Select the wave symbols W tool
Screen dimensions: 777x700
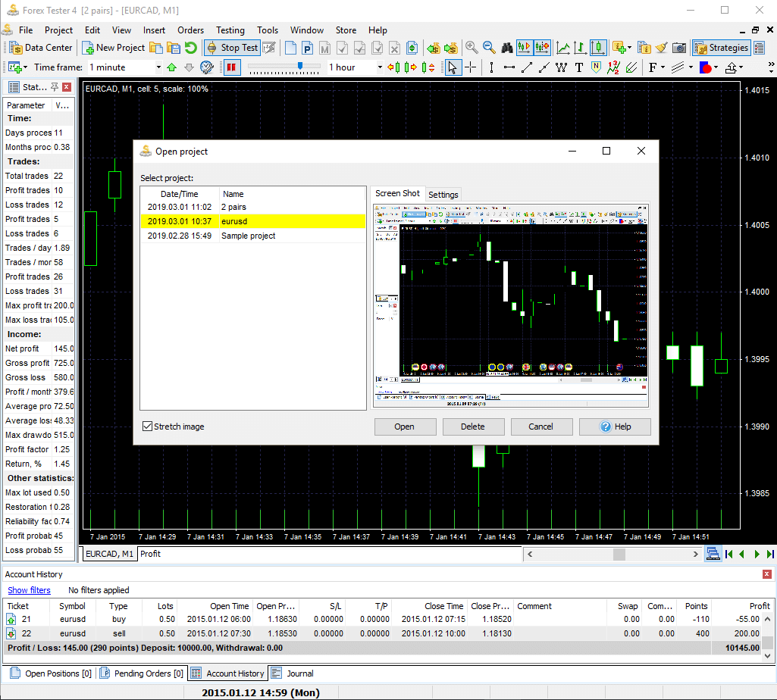click(562, 67)
